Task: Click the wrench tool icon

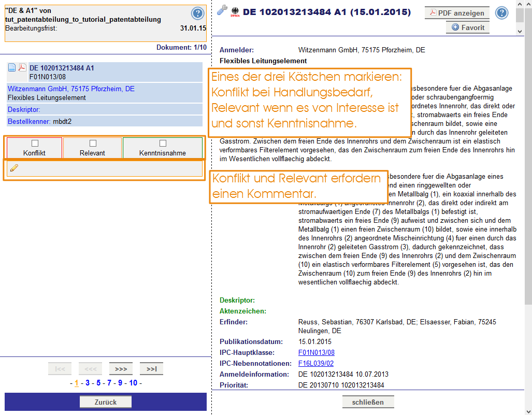Action: [222, 10]
